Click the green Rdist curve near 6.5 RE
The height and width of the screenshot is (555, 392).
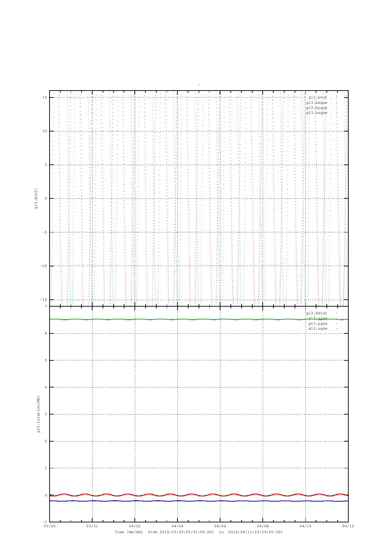(199, 319)
